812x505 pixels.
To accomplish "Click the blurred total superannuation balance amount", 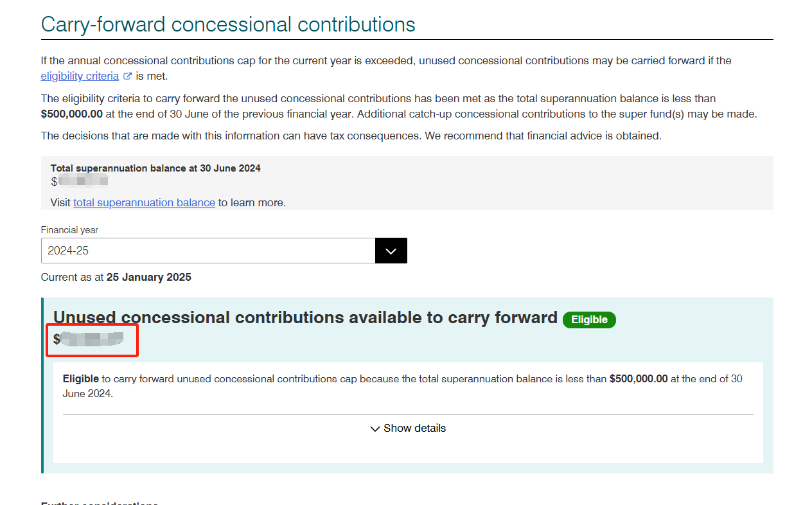I will click(79, 182).
